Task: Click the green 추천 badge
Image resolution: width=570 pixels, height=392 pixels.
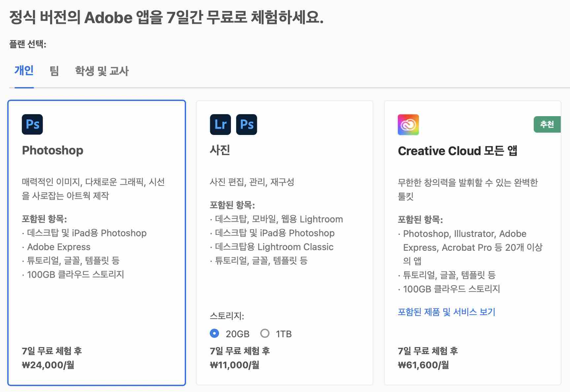Action: [x=547, y=124]
